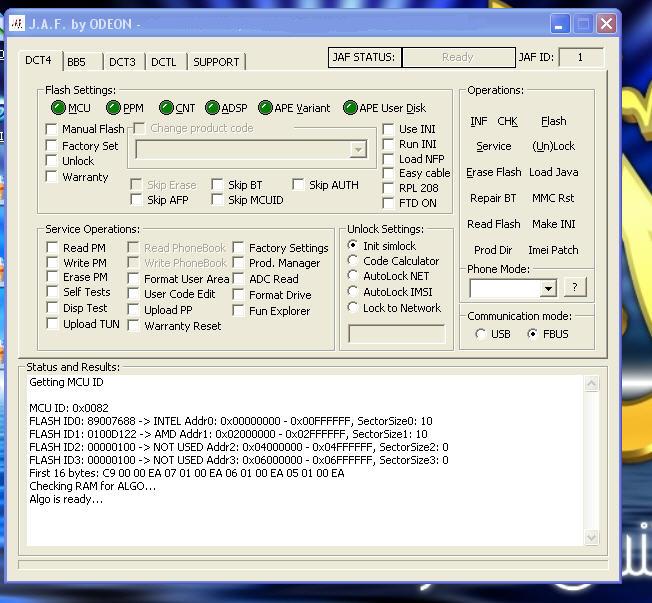The height and width of the screenshot is (603, 652).
Task: Click the Erase Flash button
Action: coord(494,172)
